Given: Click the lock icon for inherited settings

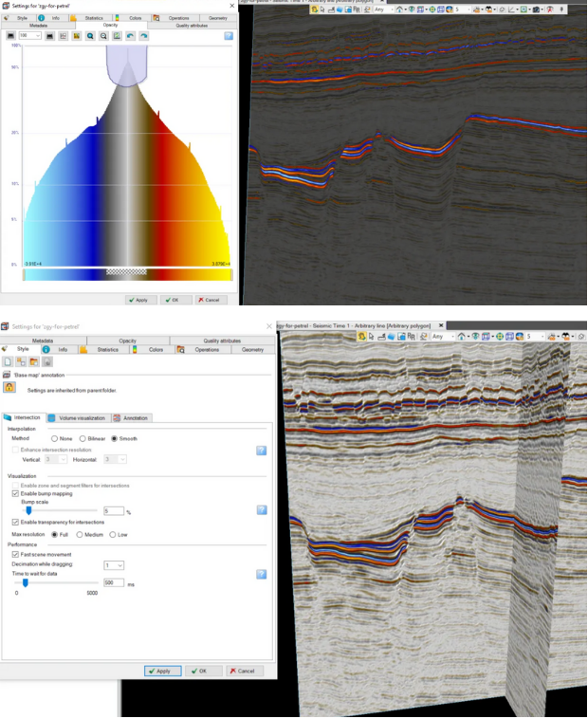Looking at the screenshot, I should point(9,387).
